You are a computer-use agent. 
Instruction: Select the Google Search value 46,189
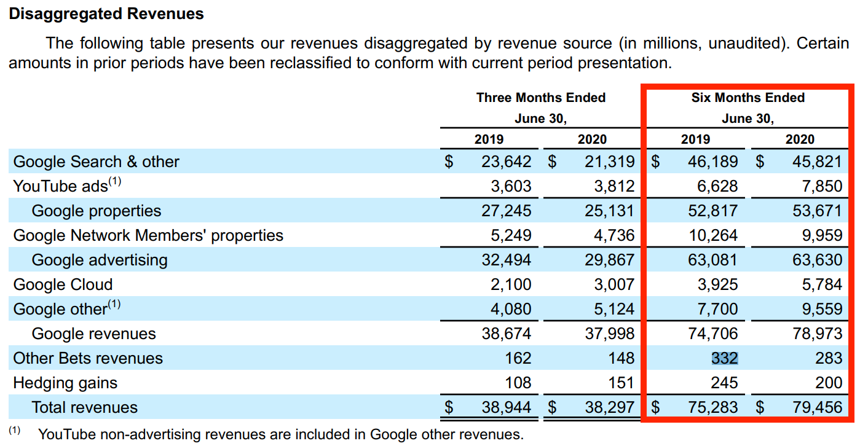712,162
